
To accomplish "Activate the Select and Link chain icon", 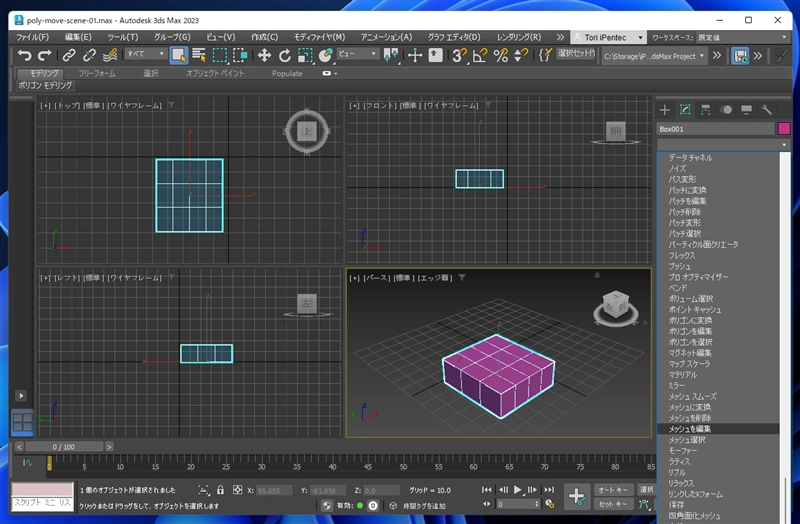I will pos(69,55).
